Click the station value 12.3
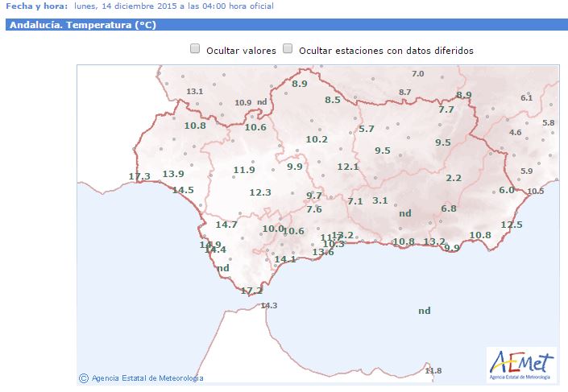 [259, 192]
